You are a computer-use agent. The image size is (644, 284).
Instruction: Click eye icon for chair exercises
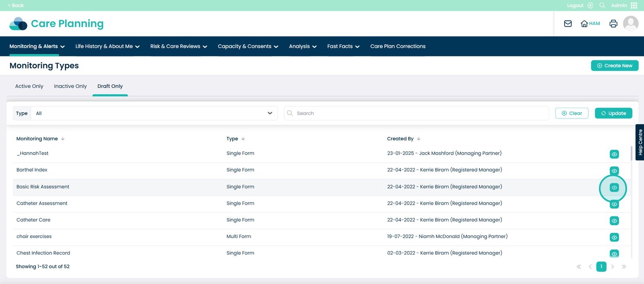click(614, 238)
